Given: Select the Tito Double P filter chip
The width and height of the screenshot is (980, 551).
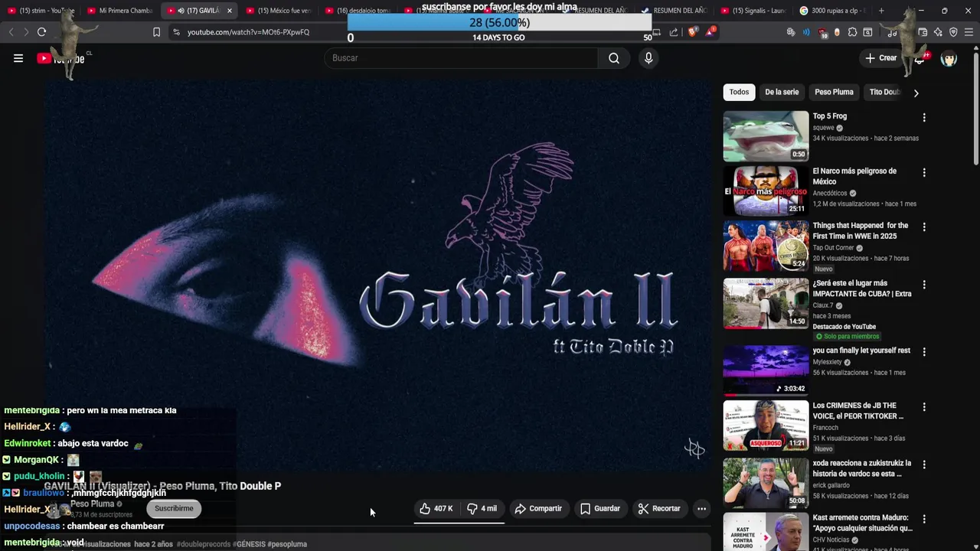Looking at the screenshot, I should pyautogui.click(x=884, y=92).
